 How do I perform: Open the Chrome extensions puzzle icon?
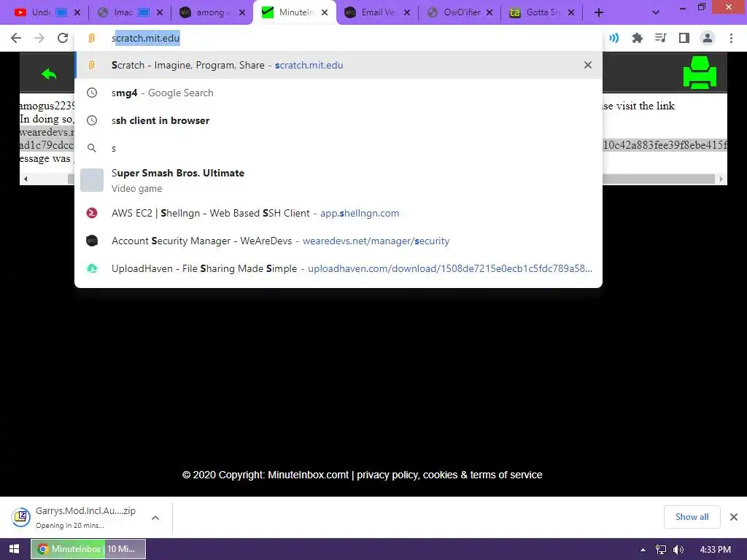[637, 38]
